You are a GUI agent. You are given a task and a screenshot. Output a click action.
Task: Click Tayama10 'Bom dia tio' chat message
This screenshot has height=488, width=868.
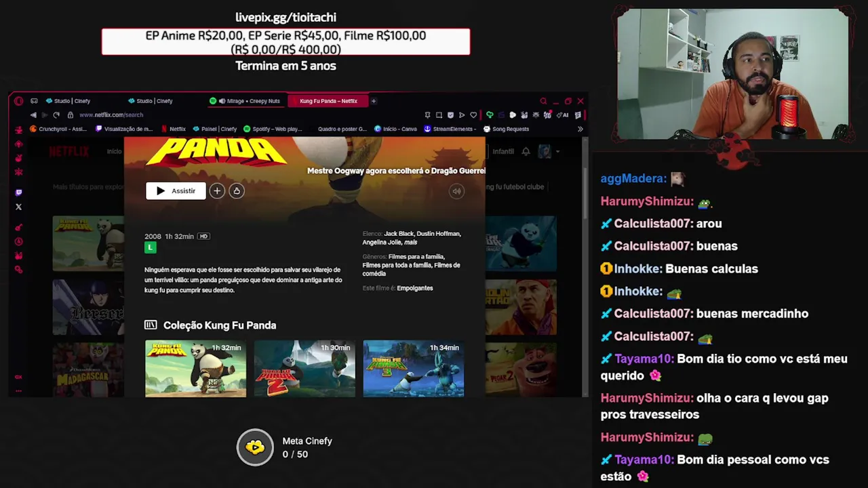724,367
